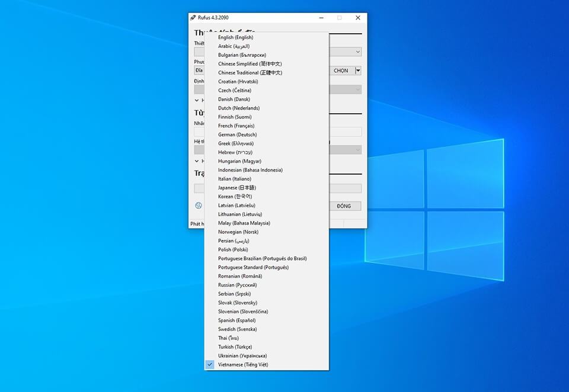Image resolution: width=569 pixels, height=392 pixels.
Task: Choose Spanish (Español) from the list
Action: coord(236,320)
